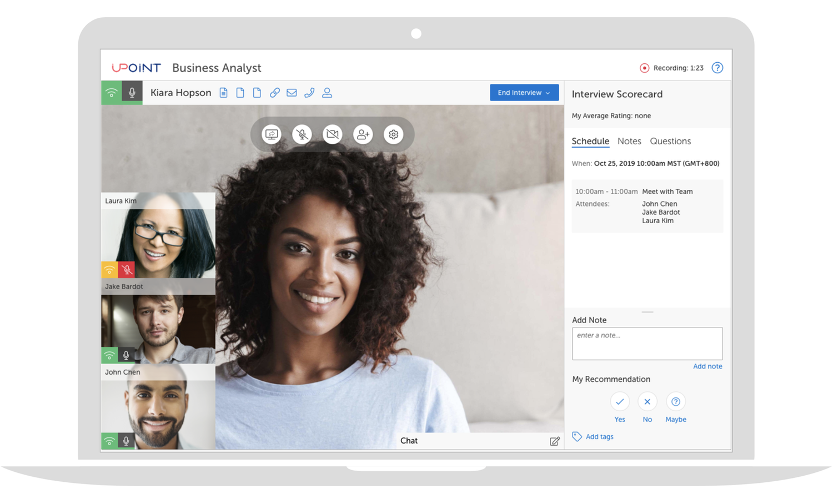Screen dimensions: 833x504
Task: Open the End Interview dropdown
Action: click(523, 92)
